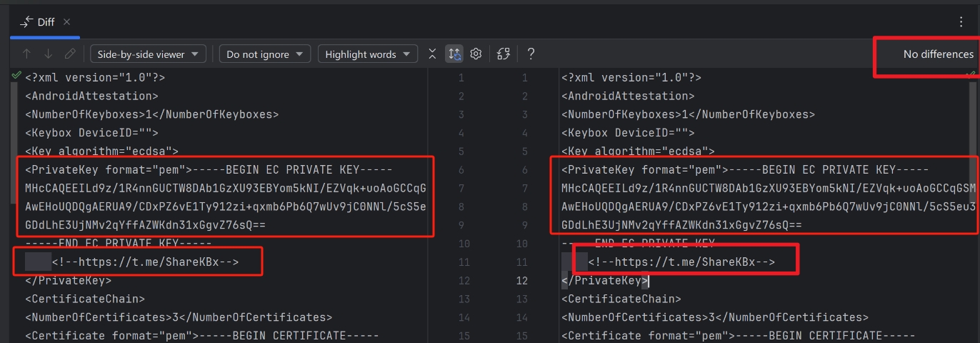Open help question mark icon

point(531,54)
